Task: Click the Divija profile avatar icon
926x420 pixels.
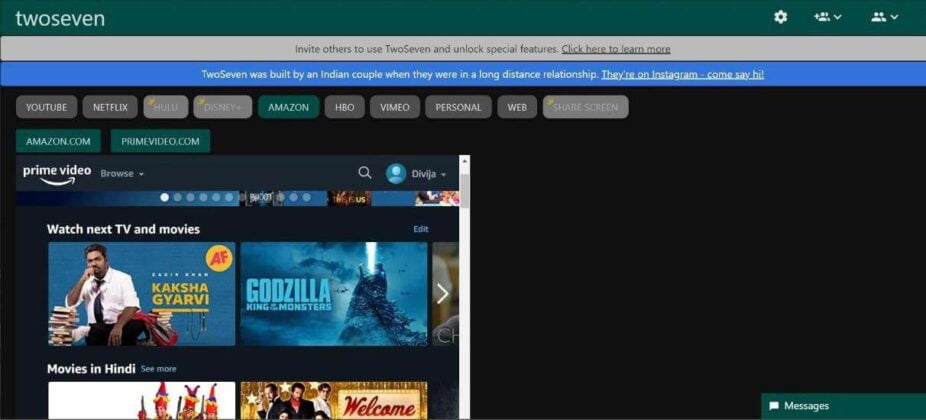Action: [x=396, y=173]
